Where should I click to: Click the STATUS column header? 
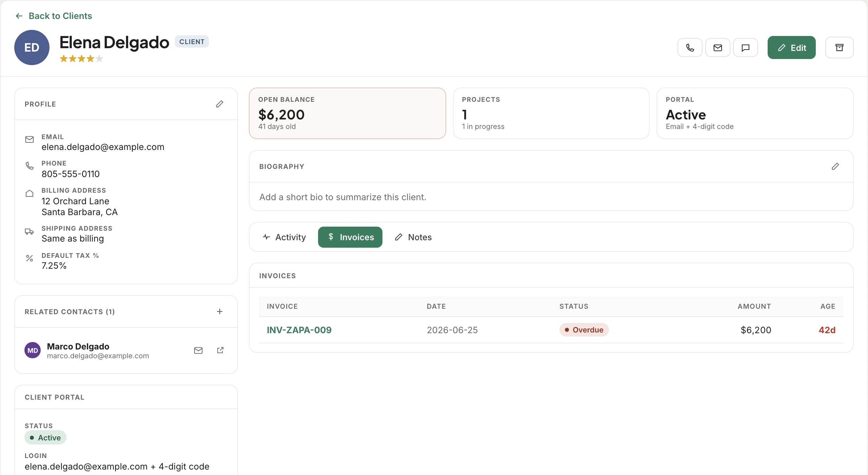tap(574, 306)
